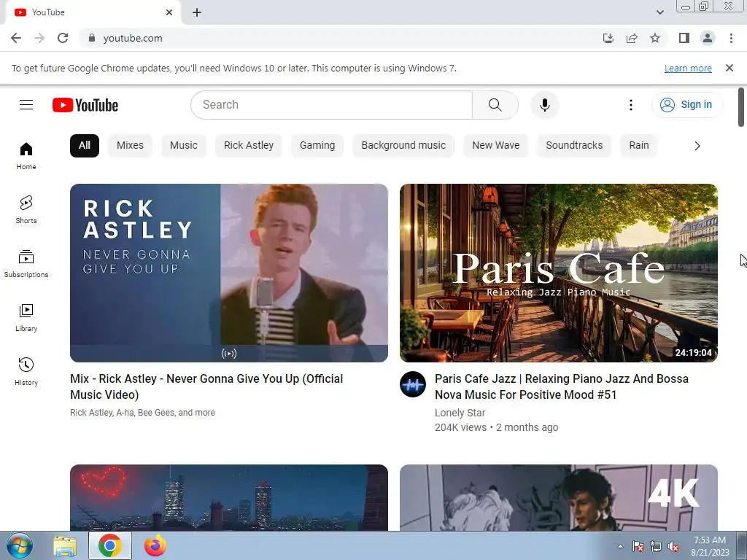Dismiss the Chrome update notification bar
747x560 pixels.
point(729,68)
